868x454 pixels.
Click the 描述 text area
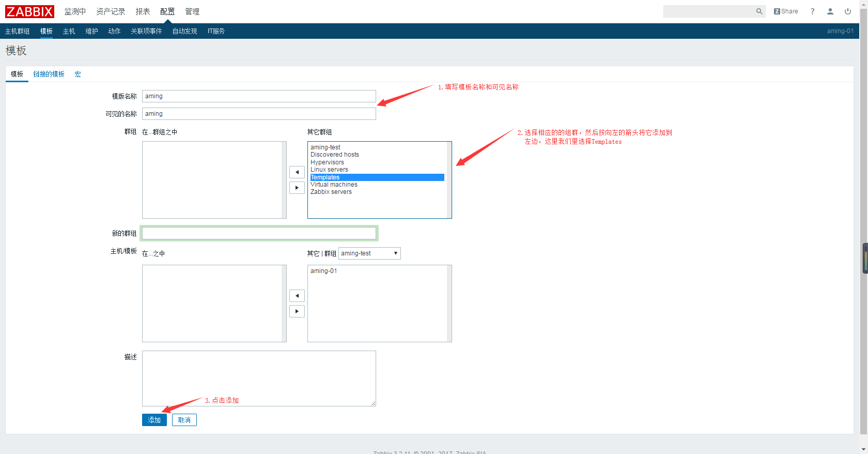(x=259, y=379)
